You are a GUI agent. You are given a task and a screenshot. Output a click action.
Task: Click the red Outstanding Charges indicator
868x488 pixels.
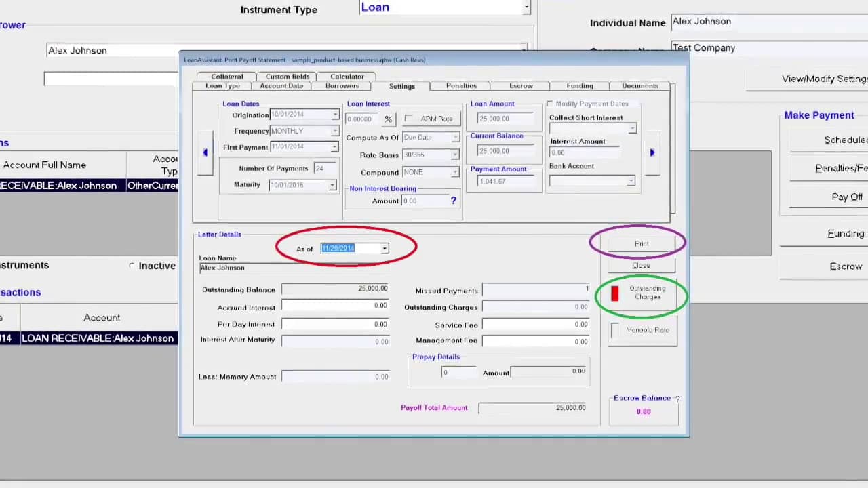tap(615, 293)
